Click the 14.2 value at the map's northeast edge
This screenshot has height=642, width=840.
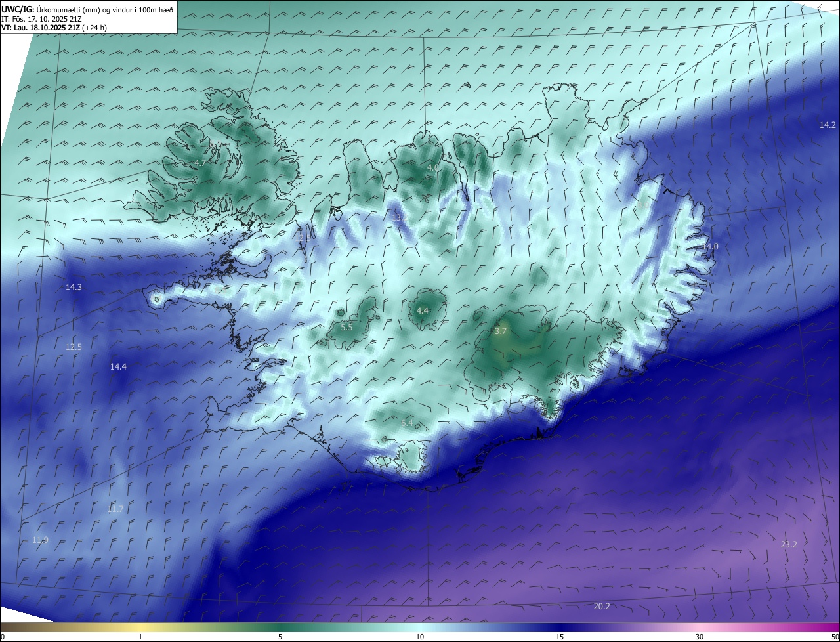click(828, 125)
